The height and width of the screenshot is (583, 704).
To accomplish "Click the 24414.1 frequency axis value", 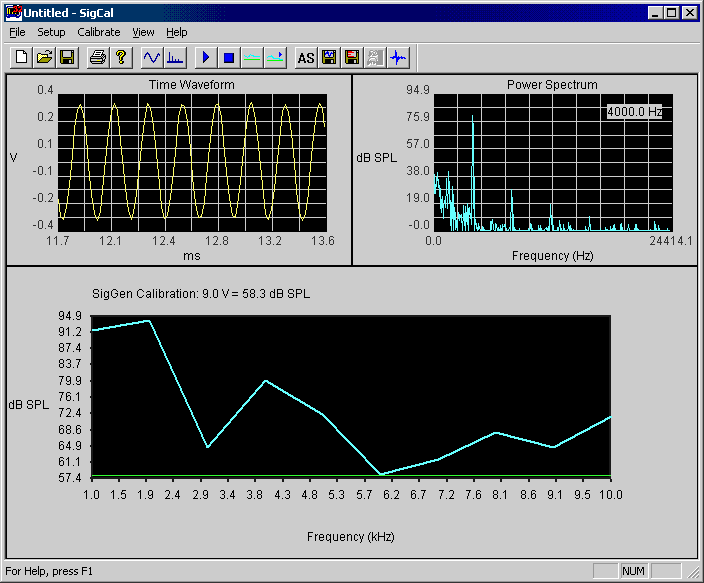I will pyautogui.click(x=671, y=241).
